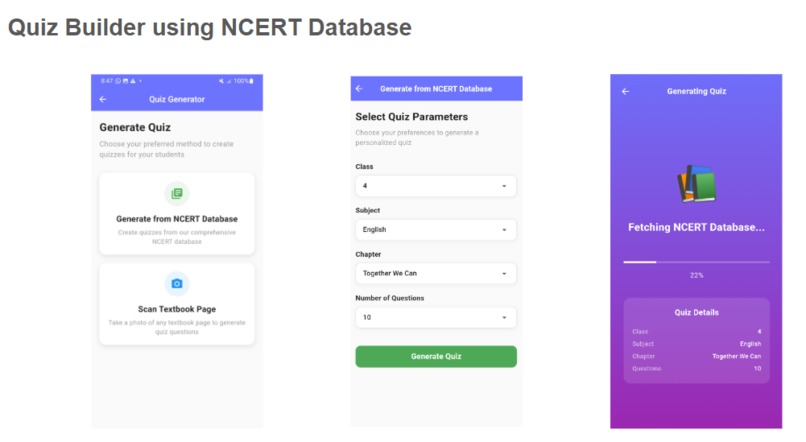Open the Subject dropdown showing English
Screen dimensions: 806x442
[435, 230]
